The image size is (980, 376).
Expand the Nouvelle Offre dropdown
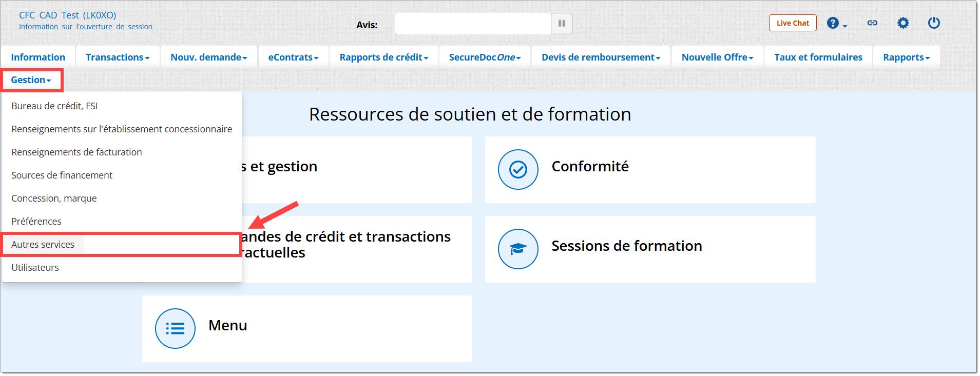tap(717, 57)
